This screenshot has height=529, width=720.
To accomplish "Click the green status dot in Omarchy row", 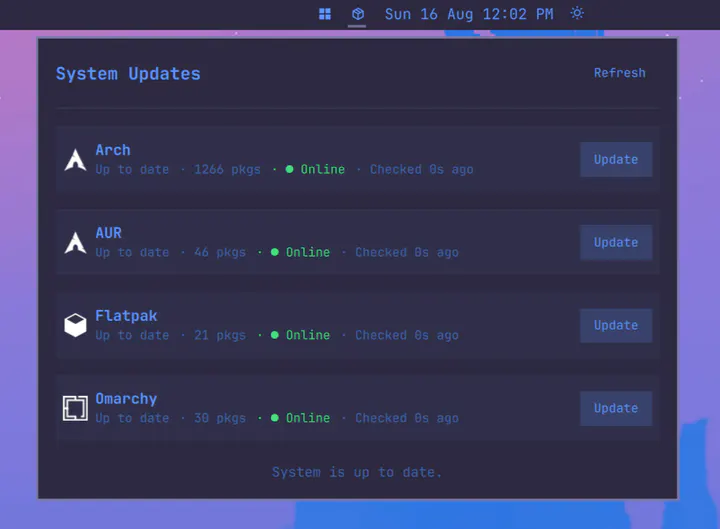I will pyautogui.click(x=275, y=418).
